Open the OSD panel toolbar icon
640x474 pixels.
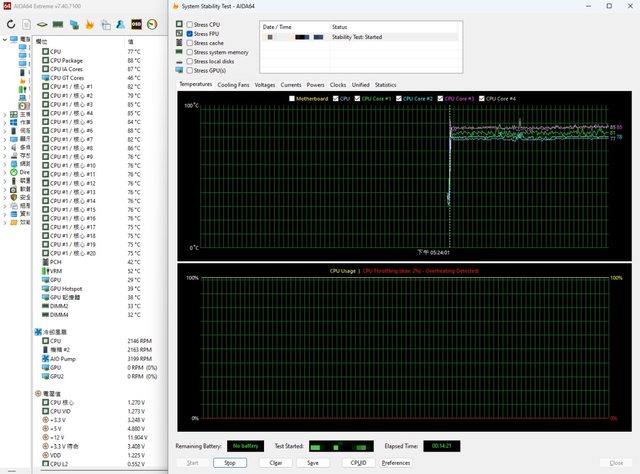(x=136, y=23)
